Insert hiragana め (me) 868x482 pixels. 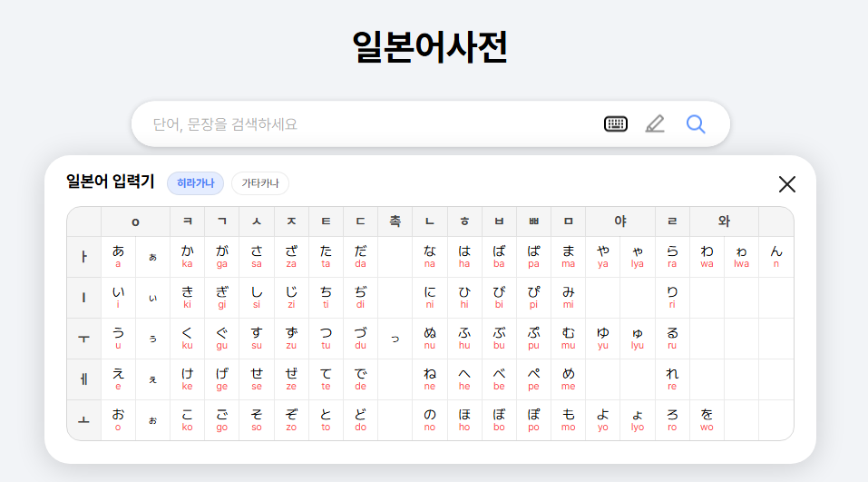(568, 379)
